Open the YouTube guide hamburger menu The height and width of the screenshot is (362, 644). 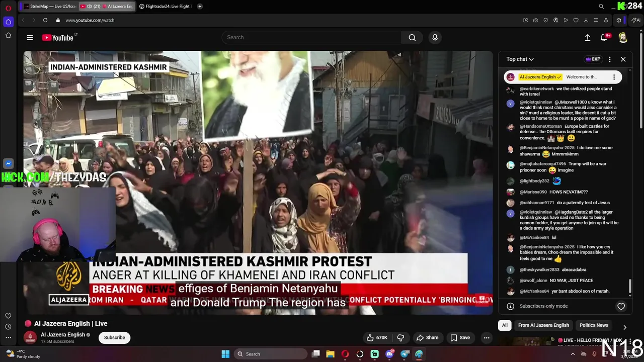(x=30, y=37)
